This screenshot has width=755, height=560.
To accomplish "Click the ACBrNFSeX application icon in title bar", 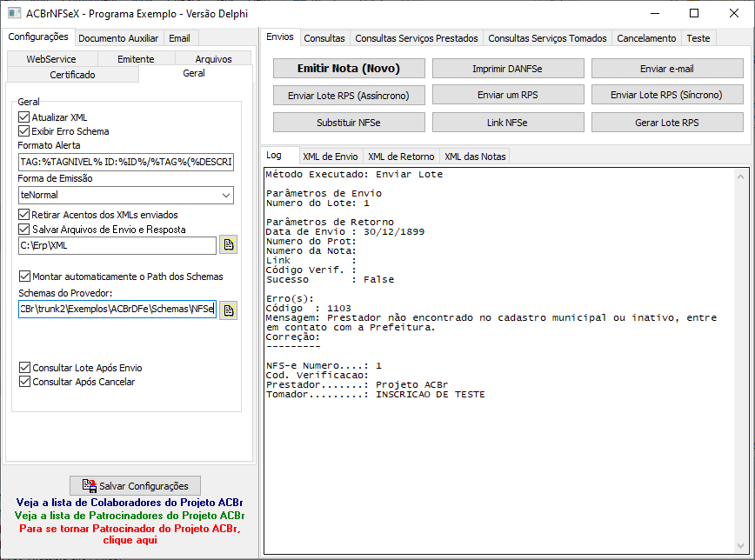I will click(15, 13).
